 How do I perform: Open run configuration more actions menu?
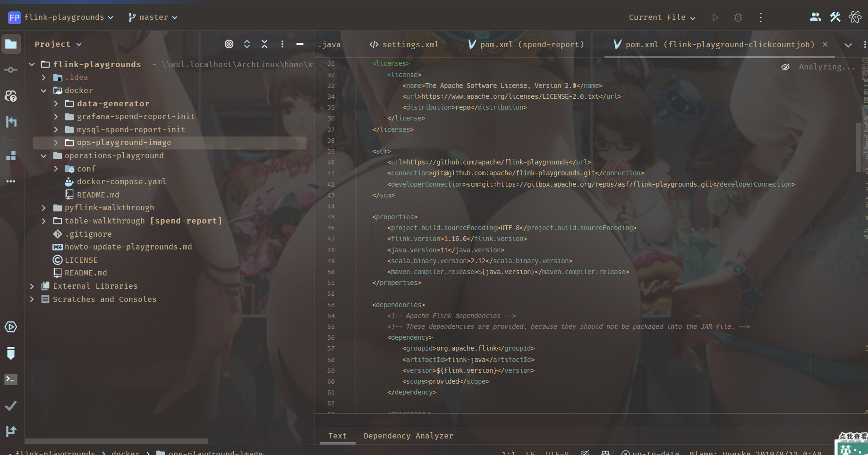point(761,17)
